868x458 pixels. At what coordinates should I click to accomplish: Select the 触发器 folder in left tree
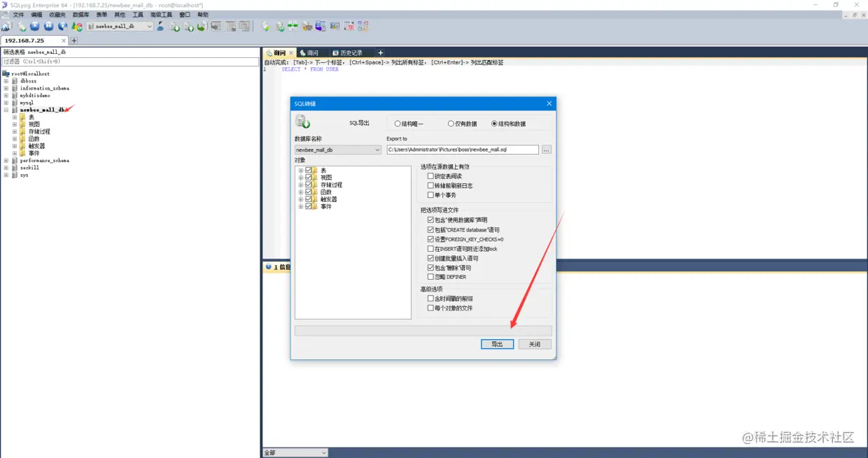pos(36,146)
